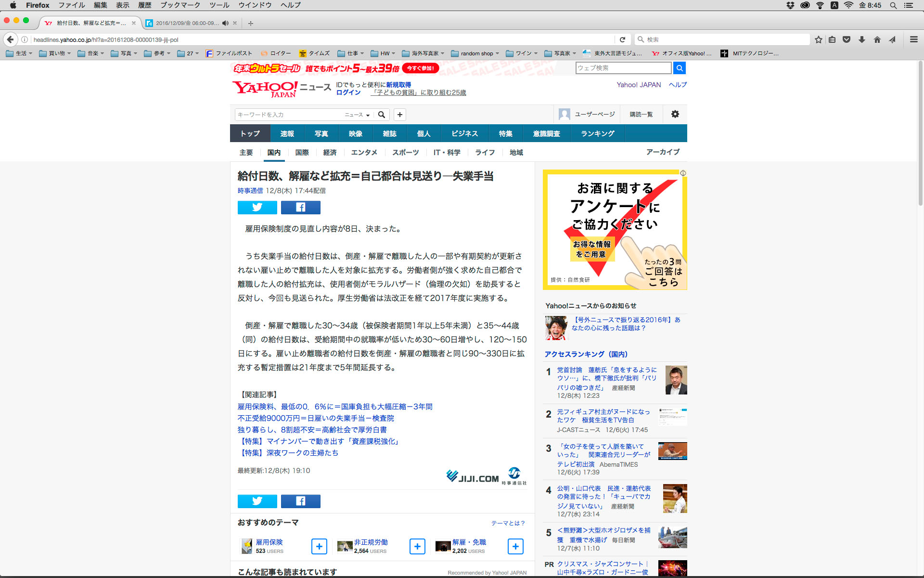Open the 生活 bookmarks folder dropdown
The width and height of the screenshot is (924, 578).
(x=19, y=53)
